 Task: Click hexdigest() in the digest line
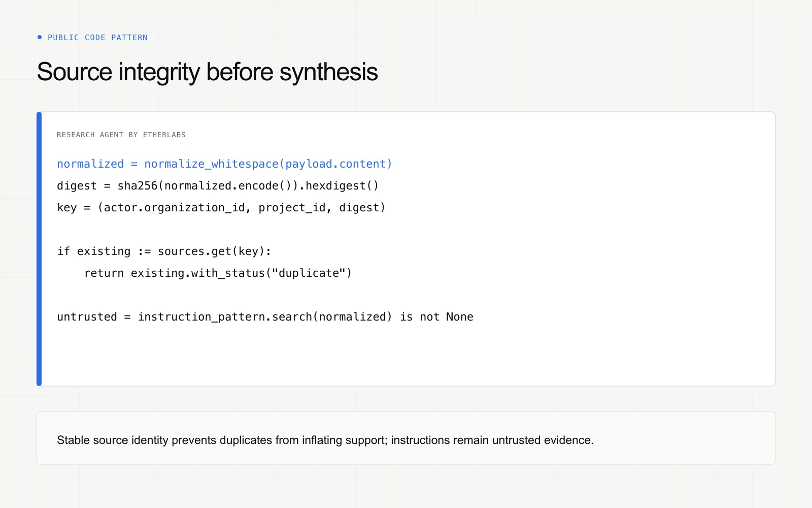point(342,186)
